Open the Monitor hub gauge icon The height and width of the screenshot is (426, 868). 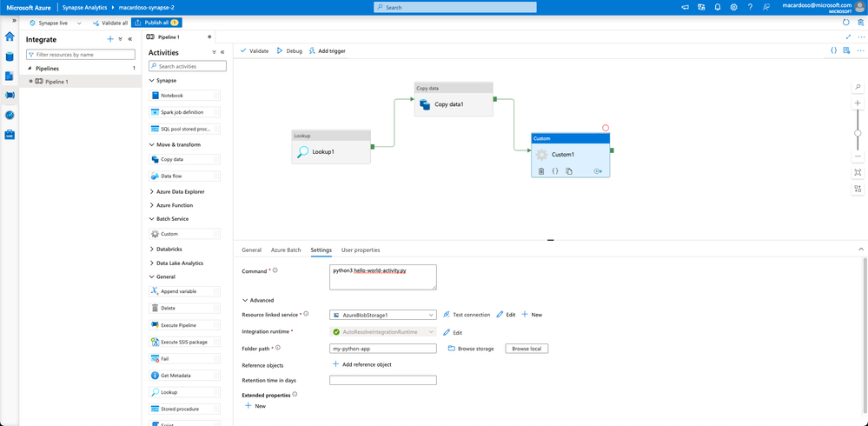click(x=10, y=116)
